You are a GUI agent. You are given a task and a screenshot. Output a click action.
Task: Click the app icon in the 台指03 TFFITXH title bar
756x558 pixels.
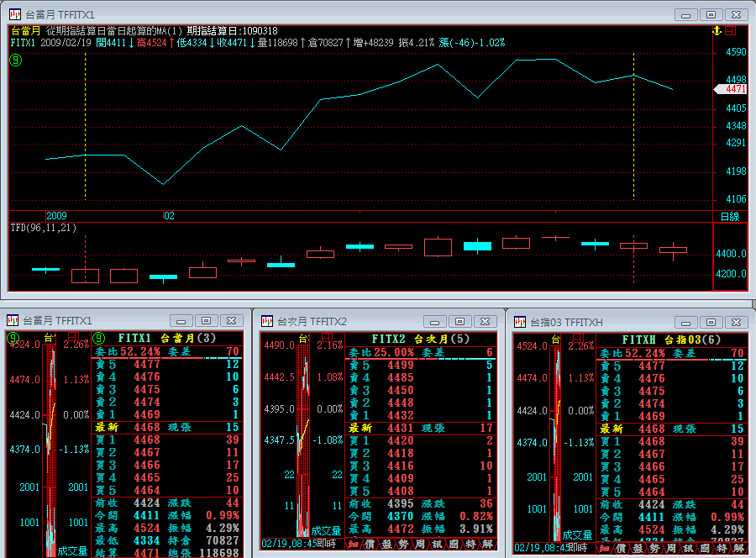click(x=520, y=322)
